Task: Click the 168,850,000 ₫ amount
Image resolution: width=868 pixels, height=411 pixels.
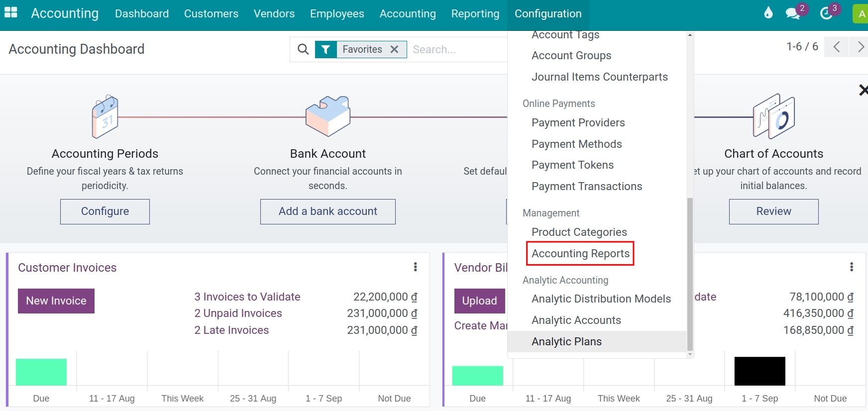Action: coord(819,330)
